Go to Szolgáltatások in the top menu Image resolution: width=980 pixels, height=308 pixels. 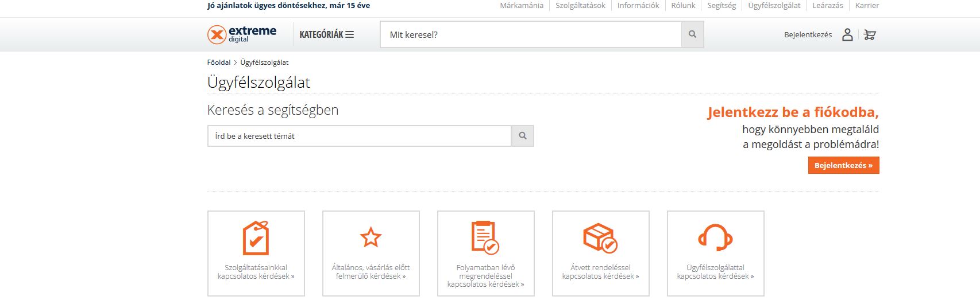(x=580, y=6)
